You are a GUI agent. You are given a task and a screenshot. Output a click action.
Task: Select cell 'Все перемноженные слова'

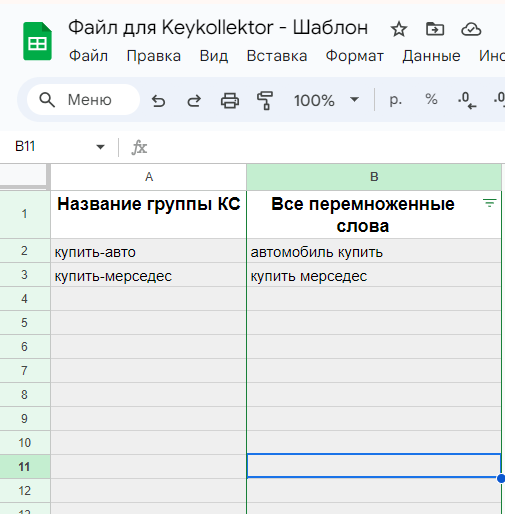[x=374, y=214]
